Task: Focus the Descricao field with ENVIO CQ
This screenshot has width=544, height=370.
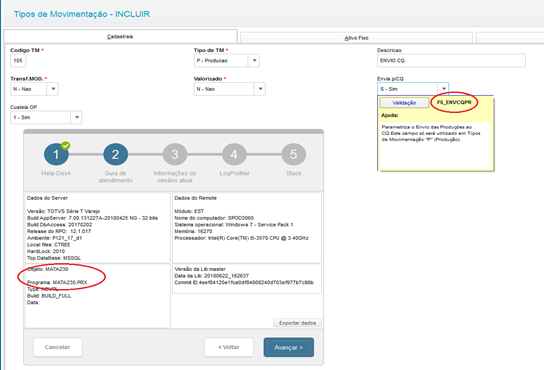Action: tap(451, 60)
